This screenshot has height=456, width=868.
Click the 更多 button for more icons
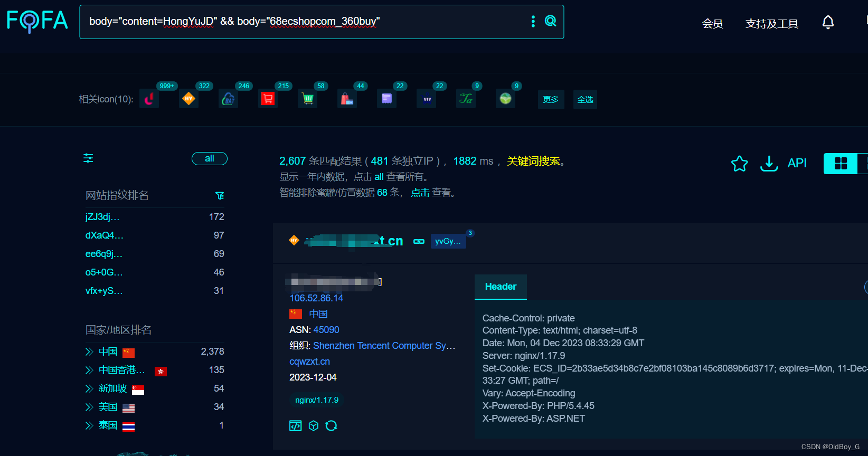tap(551, 99)
